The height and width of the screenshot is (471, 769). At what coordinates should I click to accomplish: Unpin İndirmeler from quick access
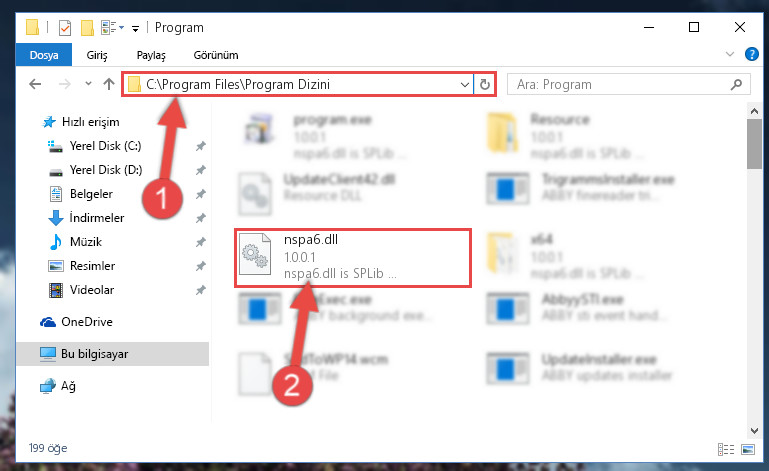(201, 218)
